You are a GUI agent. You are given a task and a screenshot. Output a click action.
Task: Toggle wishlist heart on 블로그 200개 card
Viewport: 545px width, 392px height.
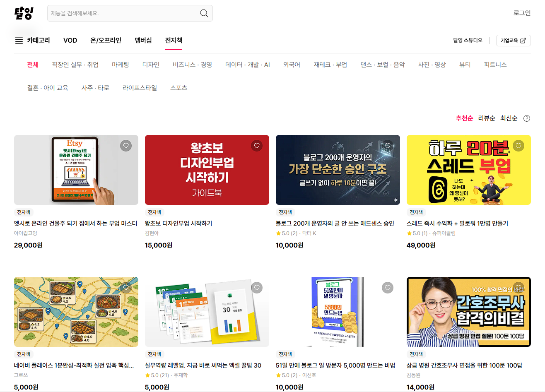tap(388, 145)
